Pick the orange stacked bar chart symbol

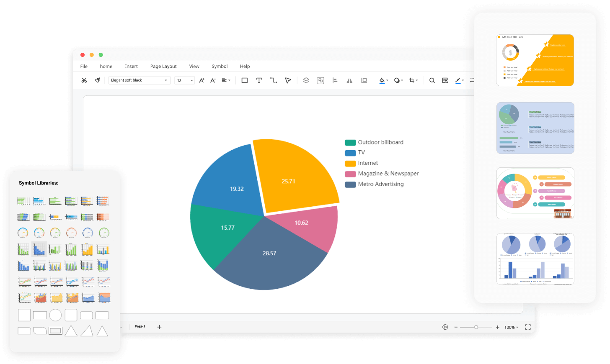[x=103, y=217]
